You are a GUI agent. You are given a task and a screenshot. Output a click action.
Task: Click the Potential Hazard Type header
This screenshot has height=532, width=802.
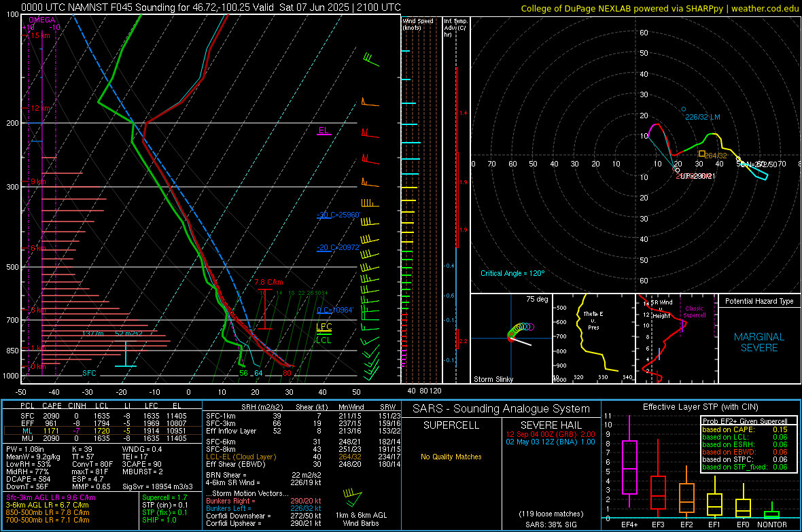(x=759, y=301)
